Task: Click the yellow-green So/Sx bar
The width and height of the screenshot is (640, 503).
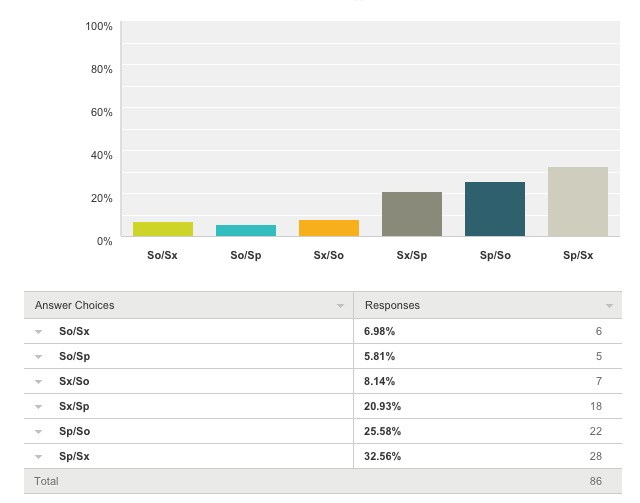Action: click(x=163, y=229)
